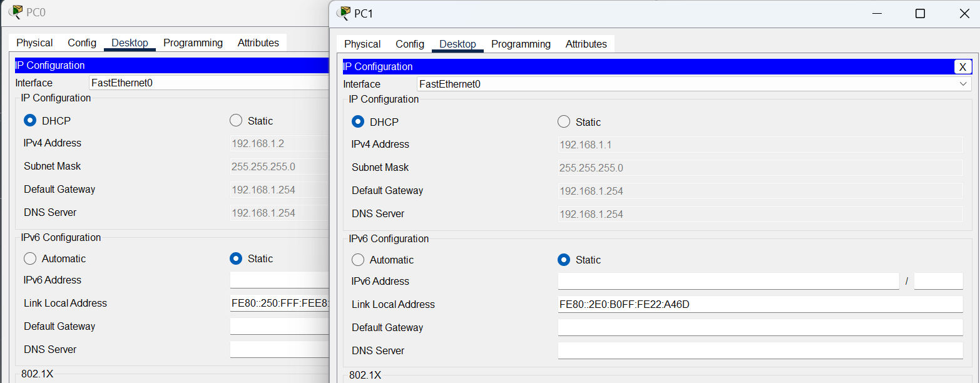This screenshot has width=980, height=383.
Task: Click IPv6 prefix length field in PC1
Action: [x=938, y=281]
